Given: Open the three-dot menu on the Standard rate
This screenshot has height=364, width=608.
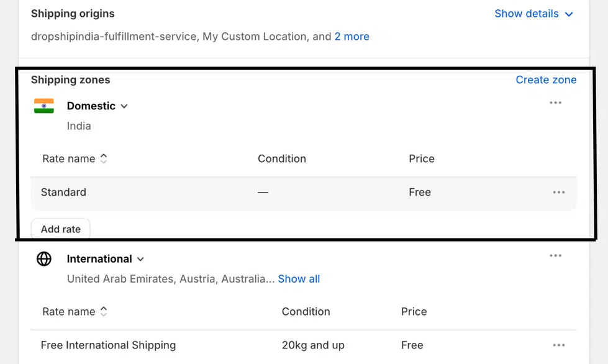Looking at the screenshot, I should click(558, 193).
